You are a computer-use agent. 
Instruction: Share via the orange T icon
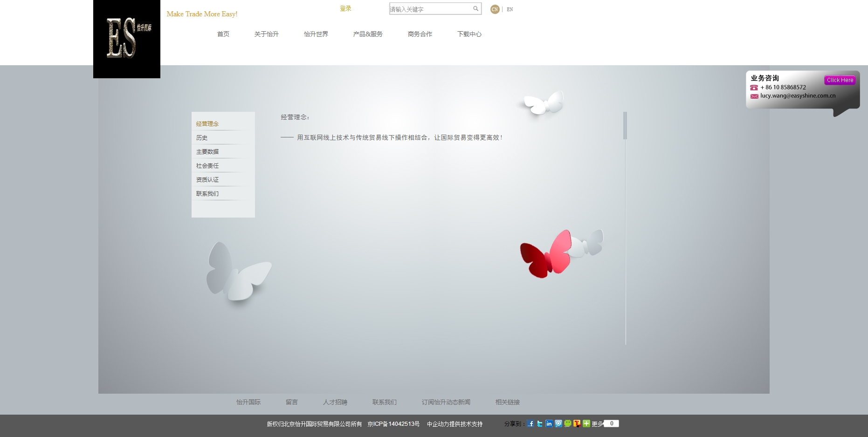click(577, 423)
